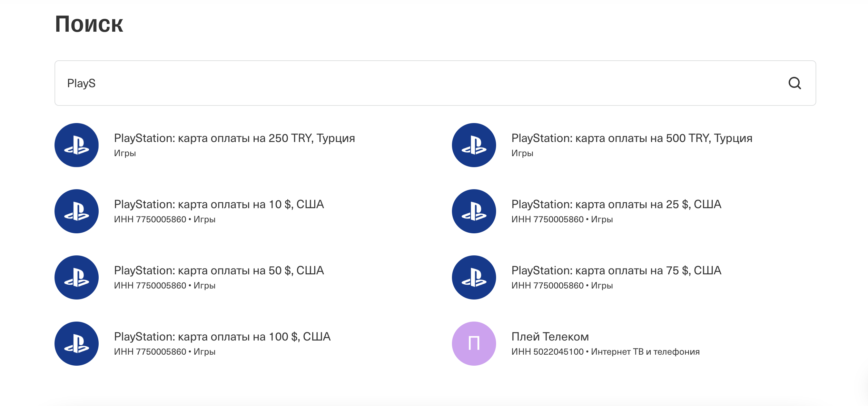Open the Плей Телеком provider result
Screen dimensions: 868x406
[550, 337]
